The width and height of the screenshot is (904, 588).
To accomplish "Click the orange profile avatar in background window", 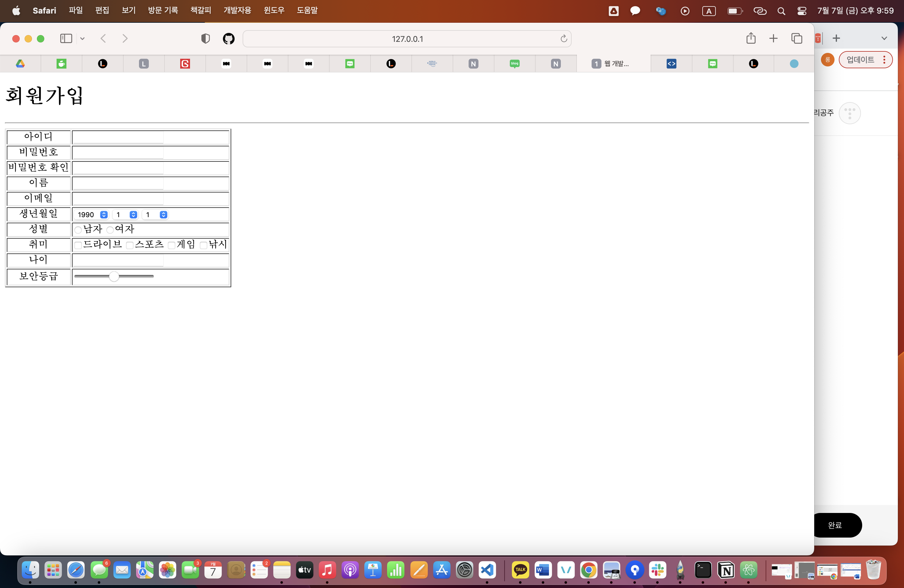I will coord(827,60).
